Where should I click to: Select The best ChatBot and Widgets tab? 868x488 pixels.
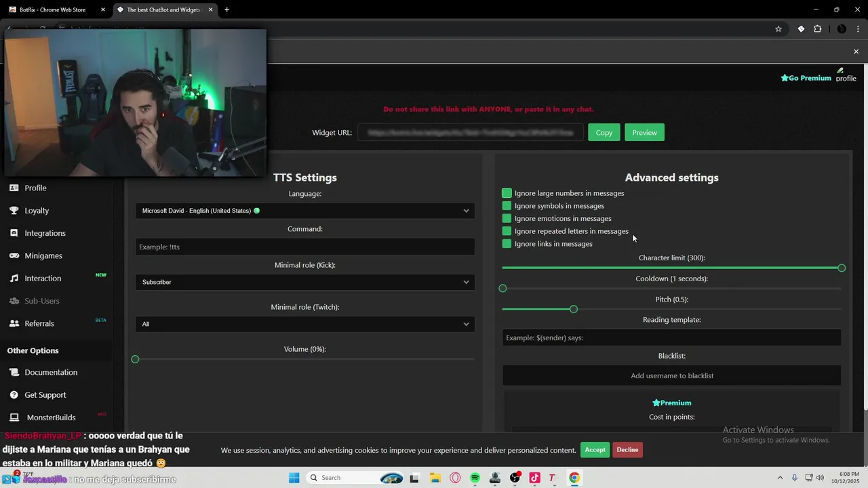(x=164, y=9)
